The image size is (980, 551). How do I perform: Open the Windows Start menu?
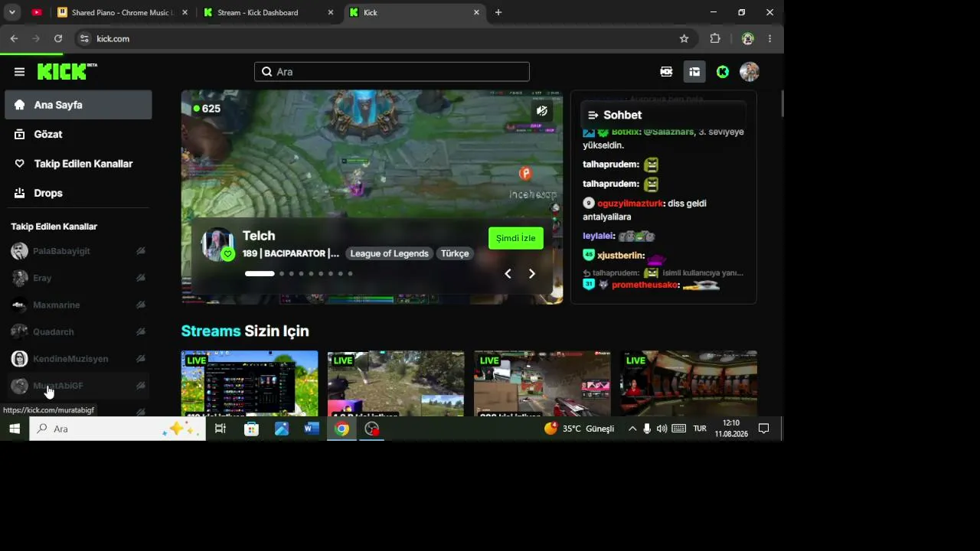pyautogui.click(x=14, y=429)
